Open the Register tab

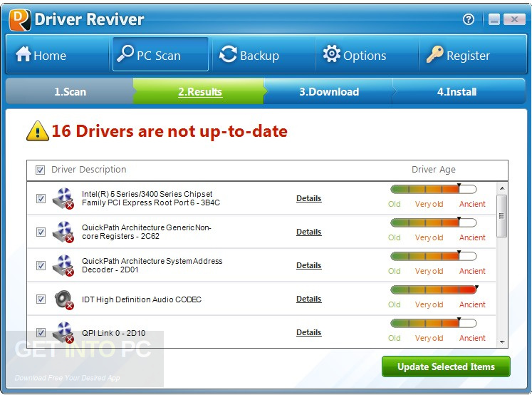click(x=473, y=54)
